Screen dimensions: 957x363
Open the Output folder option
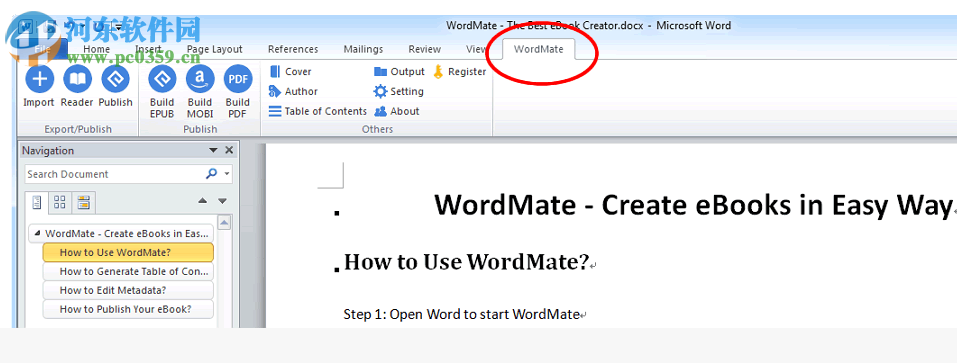point(399,72)
